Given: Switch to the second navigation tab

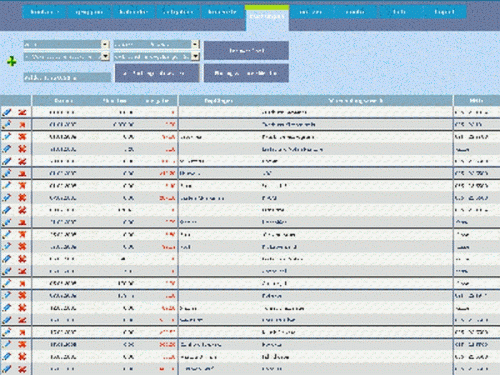Looking at the screenshot, I should [x=89, y=12].
